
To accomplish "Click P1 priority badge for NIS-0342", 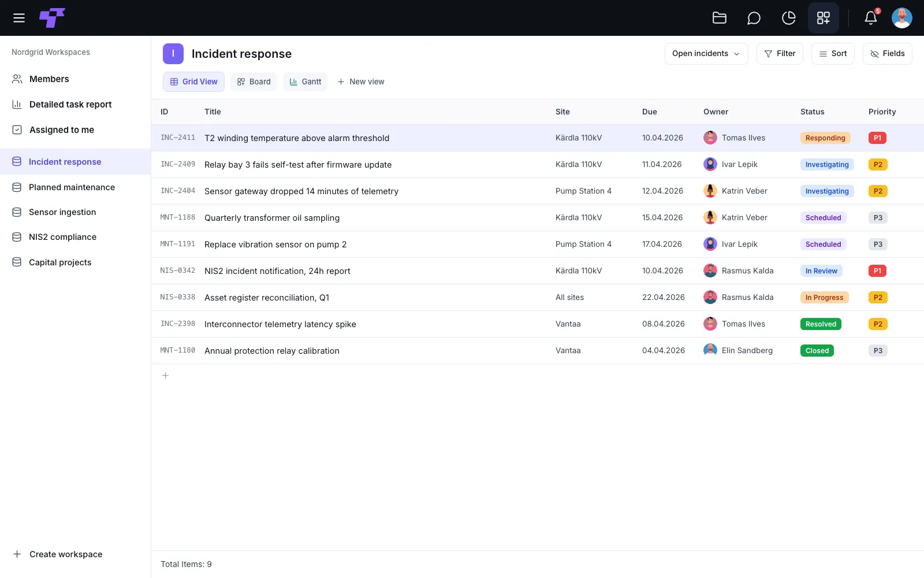I will pos(877,271).
